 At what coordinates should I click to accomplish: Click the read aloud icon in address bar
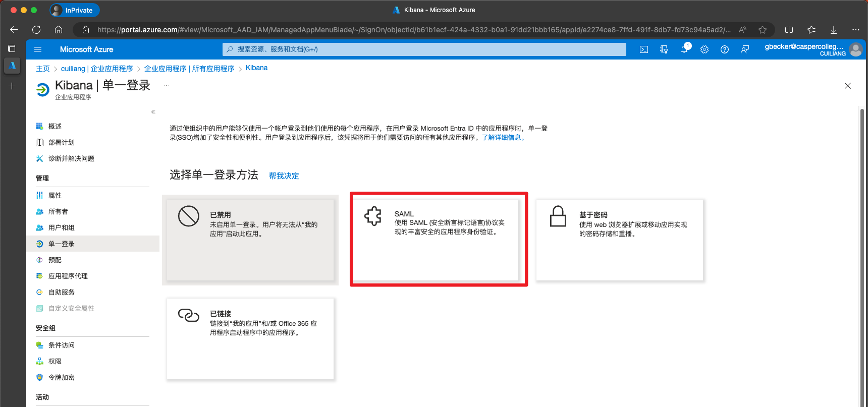(742, 30)
